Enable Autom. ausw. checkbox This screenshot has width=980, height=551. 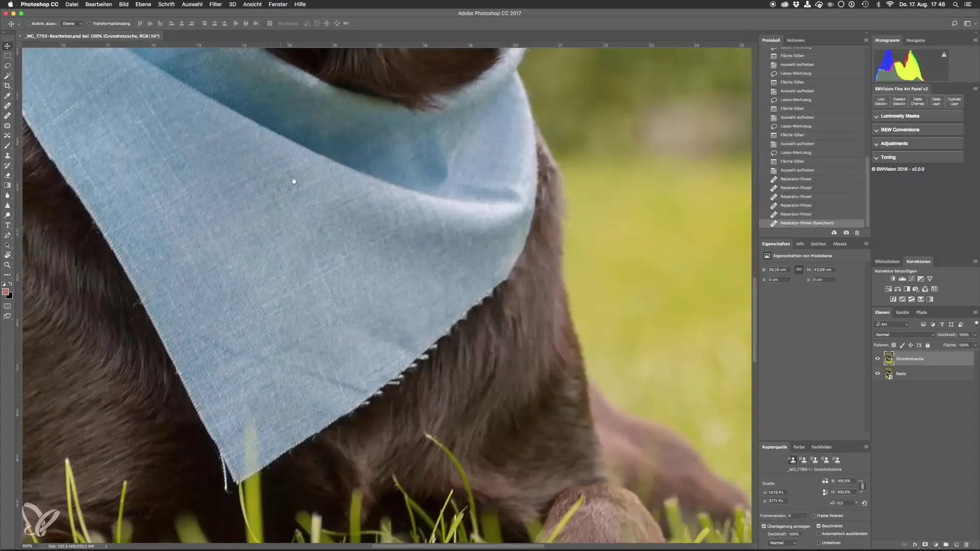pos(29,23)
